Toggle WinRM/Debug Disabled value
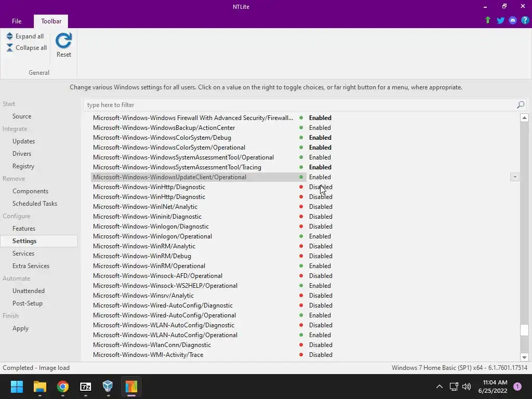 tap(321, 256)
